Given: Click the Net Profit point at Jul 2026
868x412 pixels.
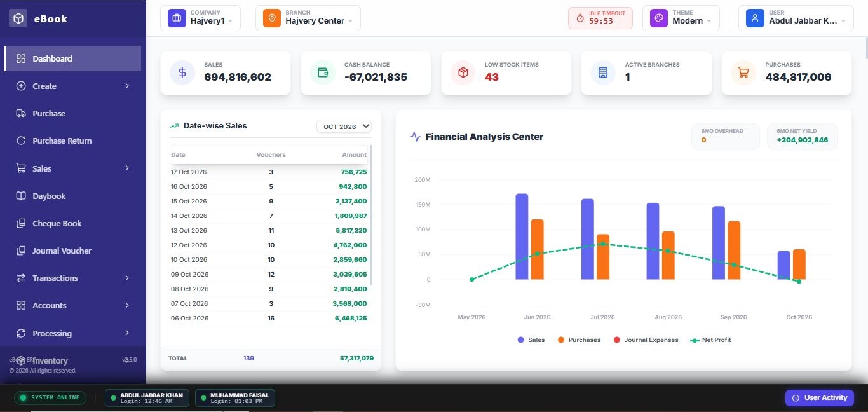Looking at the screenshot, I should (602, 244).
